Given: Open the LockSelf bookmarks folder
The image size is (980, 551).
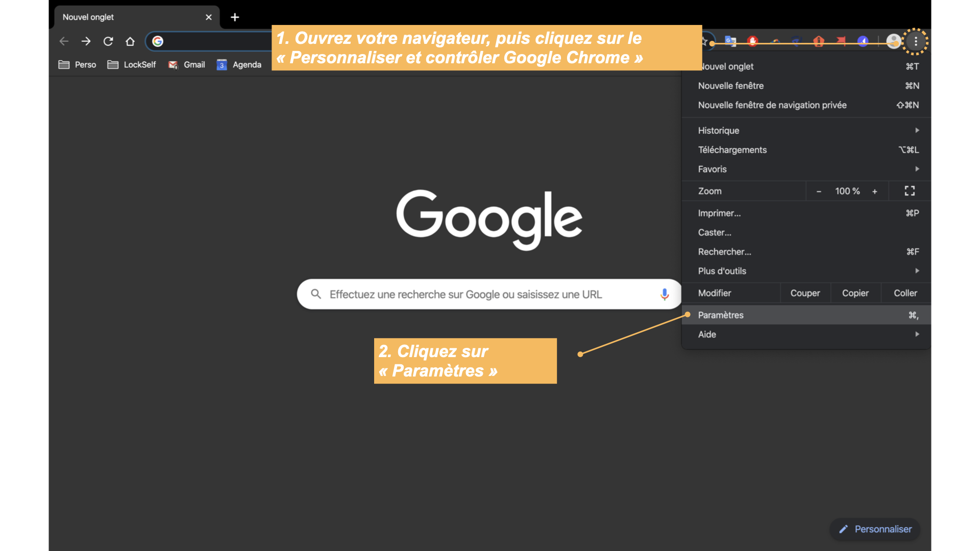Looking at the screenshot, I should [132, 65].
